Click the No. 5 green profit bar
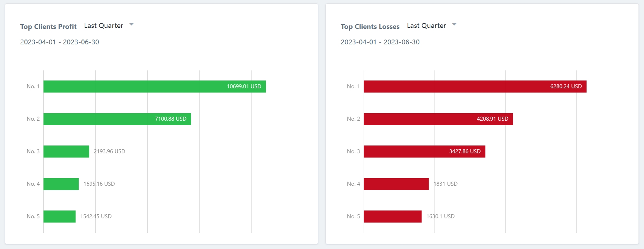 click(60, 216)
